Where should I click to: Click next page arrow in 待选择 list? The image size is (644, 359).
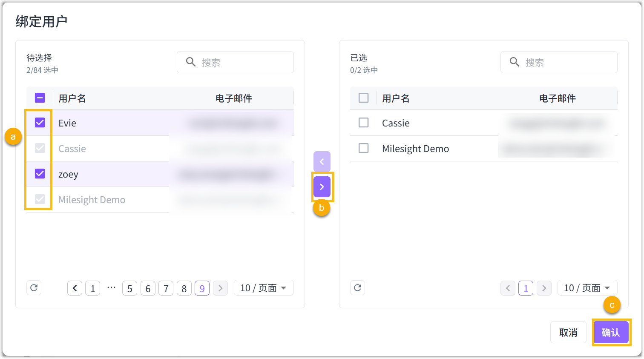pos(220,288)
